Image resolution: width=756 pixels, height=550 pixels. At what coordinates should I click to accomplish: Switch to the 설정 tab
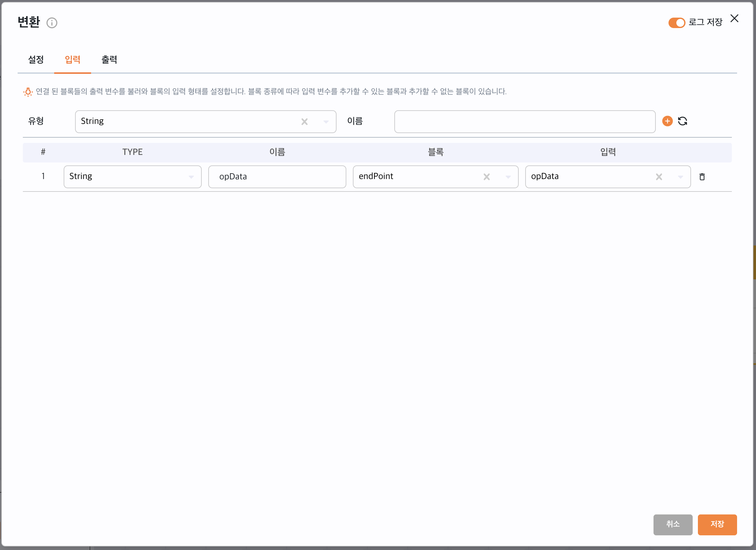[x=36, y=60]
